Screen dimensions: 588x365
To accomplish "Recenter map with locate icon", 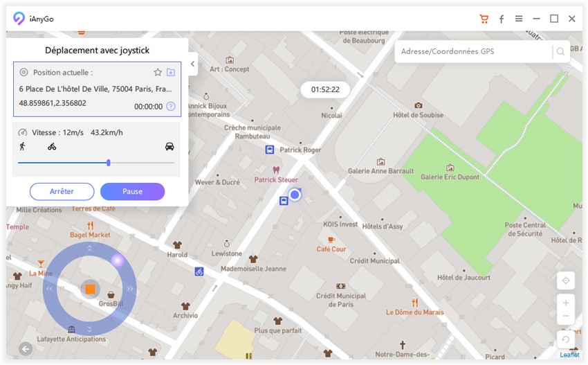I will click(566, 281).
